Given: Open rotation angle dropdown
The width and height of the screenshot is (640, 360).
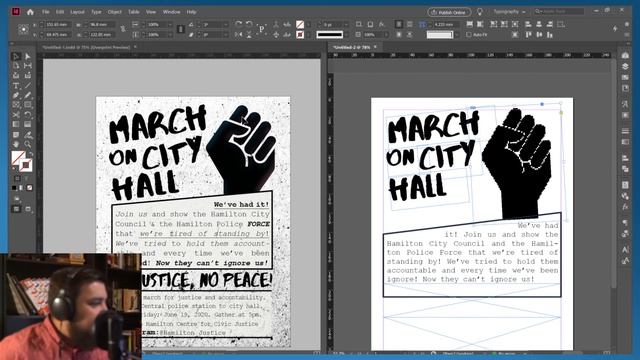Looking at the screenshot, I should click(x=225, y=24).
